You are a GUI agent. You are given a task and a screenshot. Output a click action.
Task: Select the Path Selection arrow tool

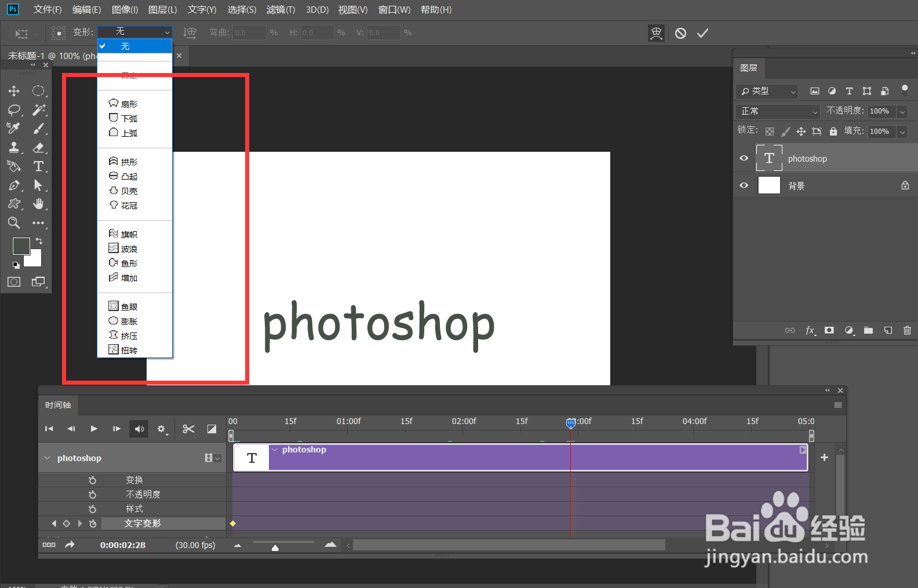pos(38,185)
